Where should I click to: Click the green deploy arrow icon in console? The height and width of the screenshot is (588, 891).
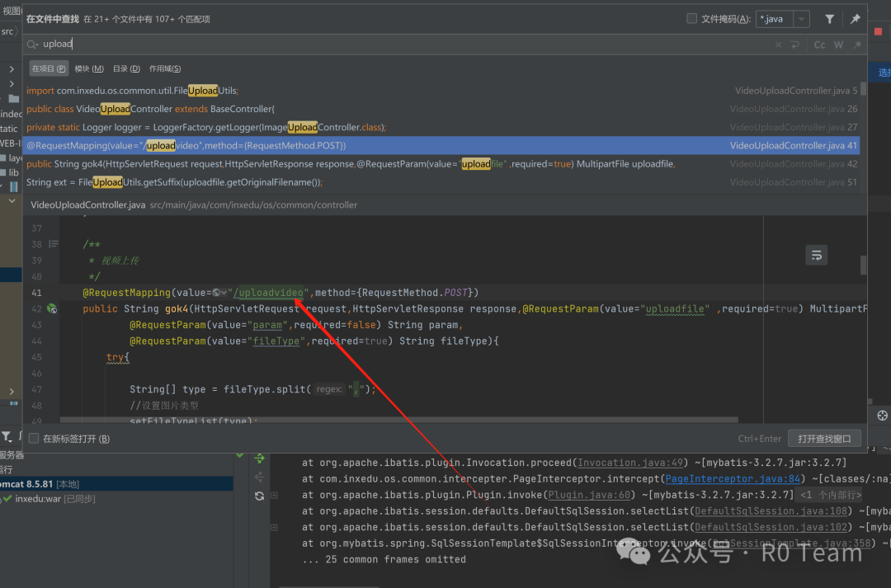(259, 458)
